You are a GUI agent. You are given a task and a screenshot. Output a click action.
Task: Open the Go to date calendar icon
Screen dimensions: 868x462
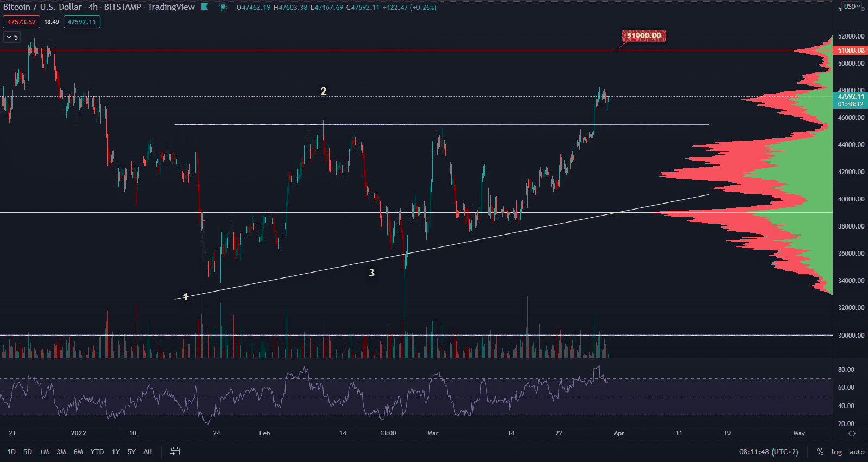(175, 452)
